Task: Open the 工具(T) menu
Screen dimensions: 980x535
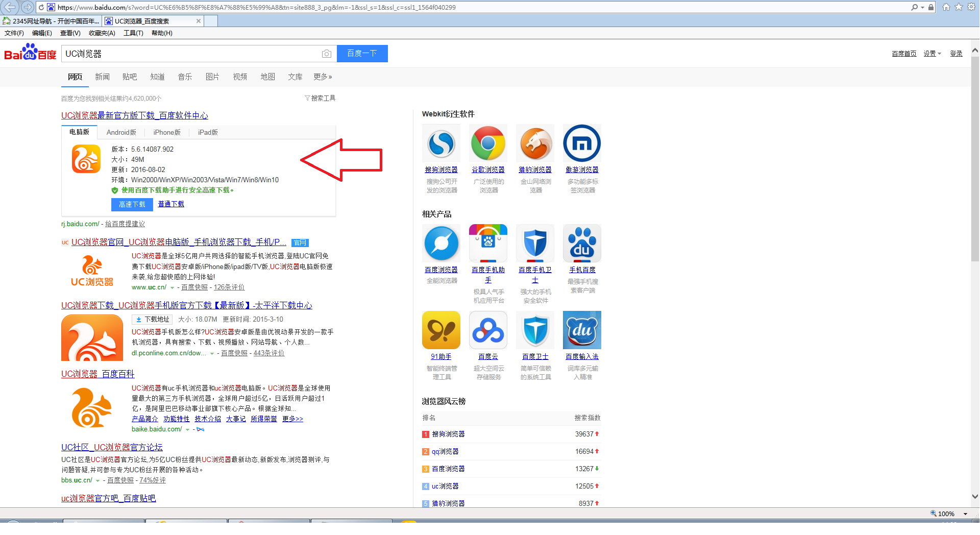Action: tap(133, 33)
